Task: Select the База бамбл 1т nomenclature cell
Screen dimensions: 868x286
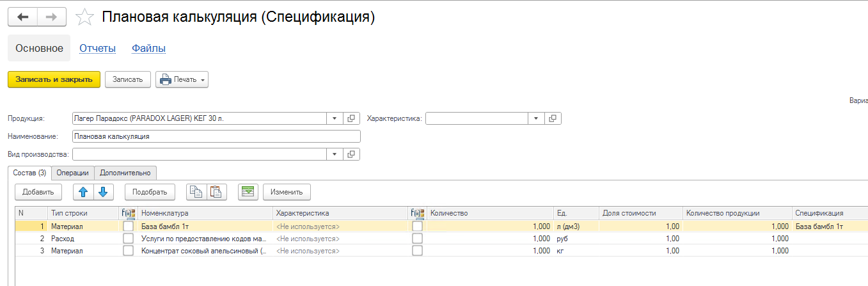Action: coord(205,226)
